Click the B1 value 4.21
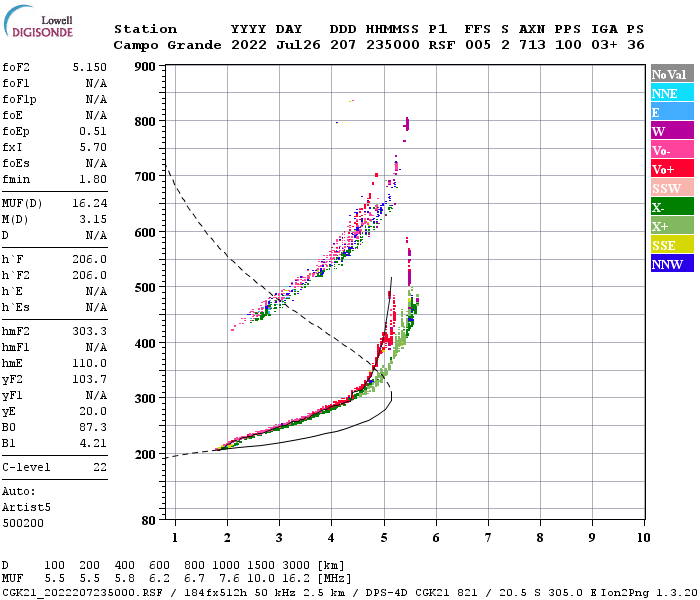 coord(93,443)
